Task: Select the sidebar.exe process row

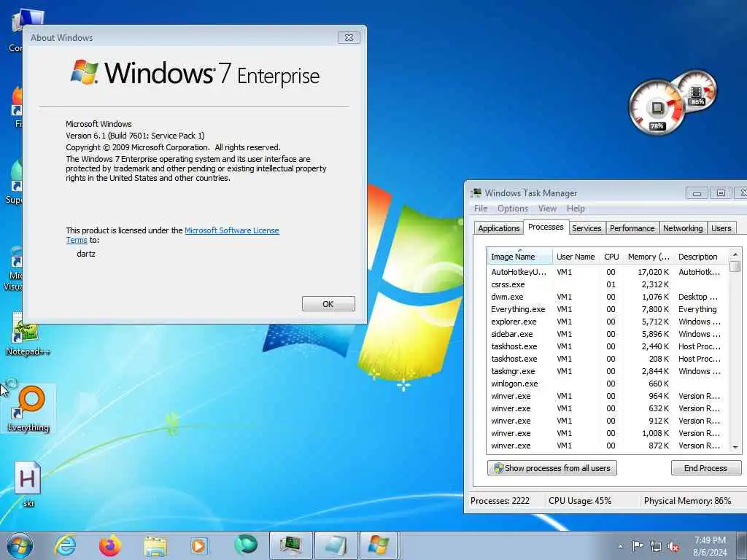Action: tap(608, 334)
